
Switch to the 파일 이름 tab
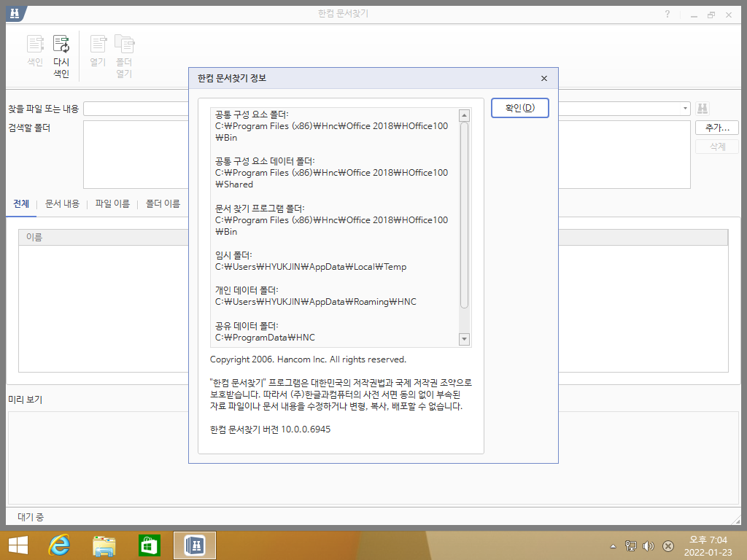coord(112,204)
